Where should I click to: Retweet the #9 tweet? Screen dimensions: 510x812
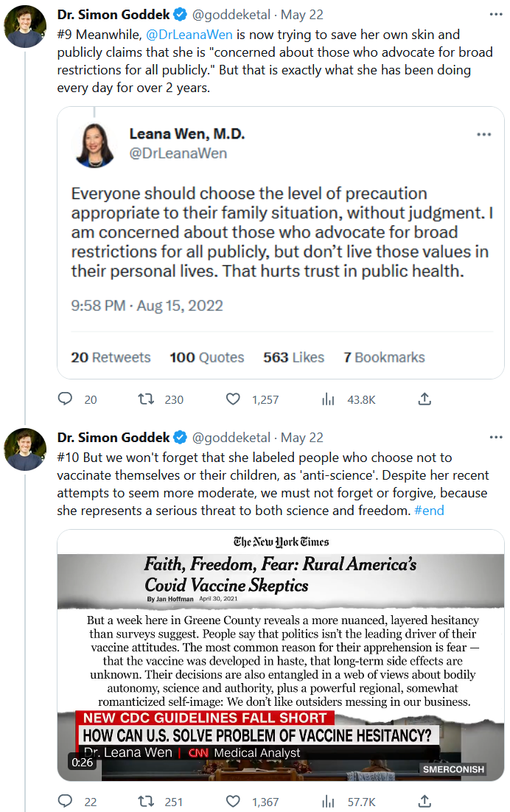pyautogui.click(x=147, y=399)
